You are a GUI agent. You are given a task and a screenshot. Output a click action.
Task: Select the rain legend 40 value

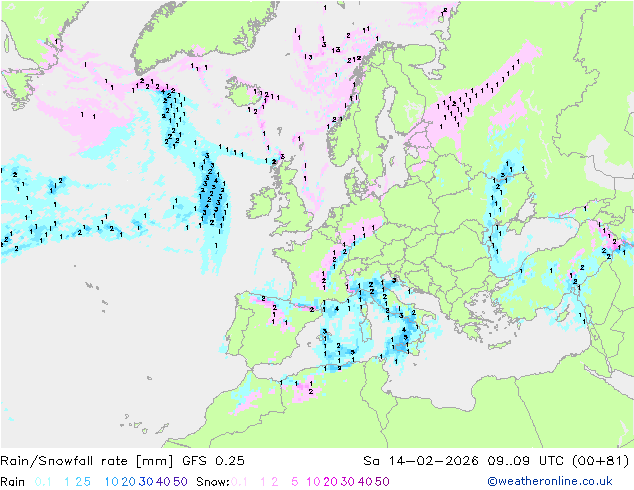pyautogui.click(x=163, y=482)
